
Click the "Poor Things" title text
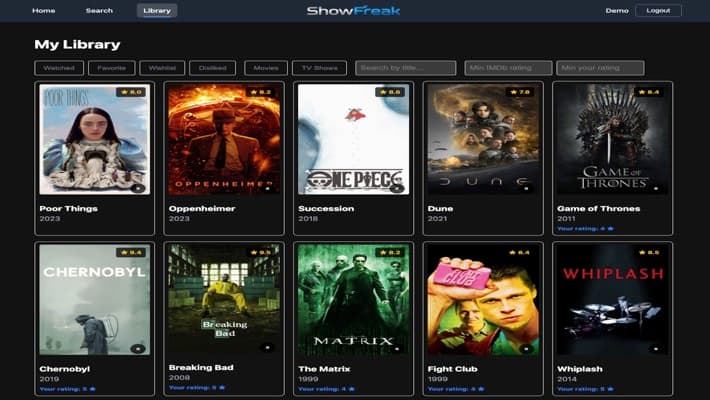(68, 208)
